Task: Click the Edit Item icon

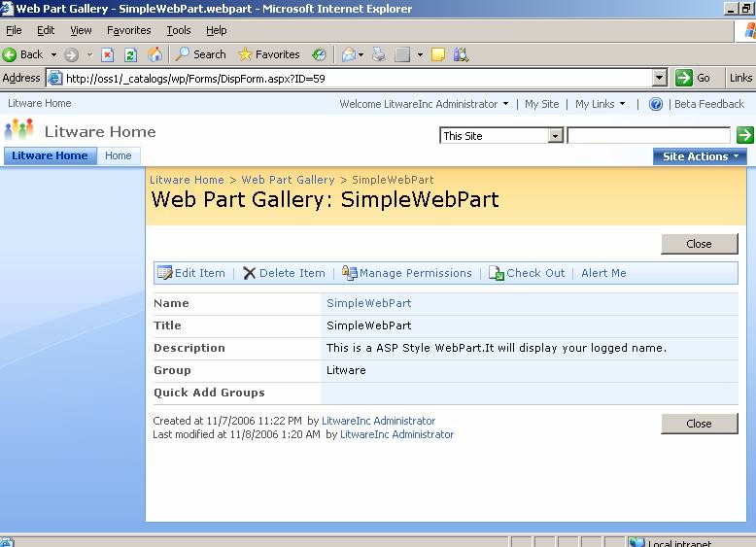Action: (165, 273)
